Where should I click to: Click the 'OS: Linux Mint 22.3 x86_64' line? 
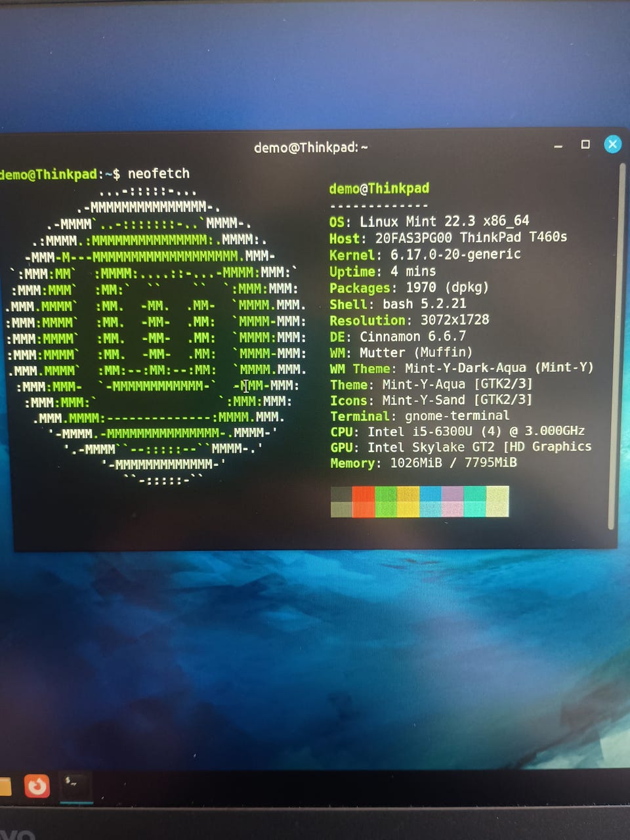click(429, 221)
